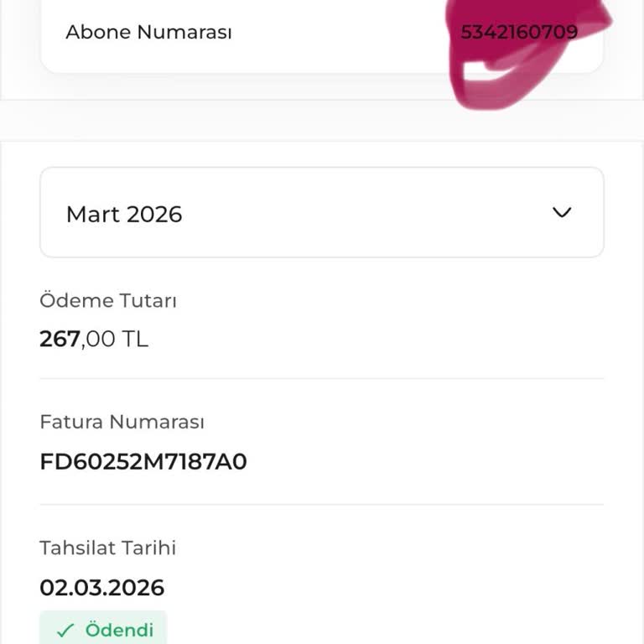This screenshot has width=644, height=644.
Task: Click subscriber number 5342160709
Action: (x=518, y=33)
